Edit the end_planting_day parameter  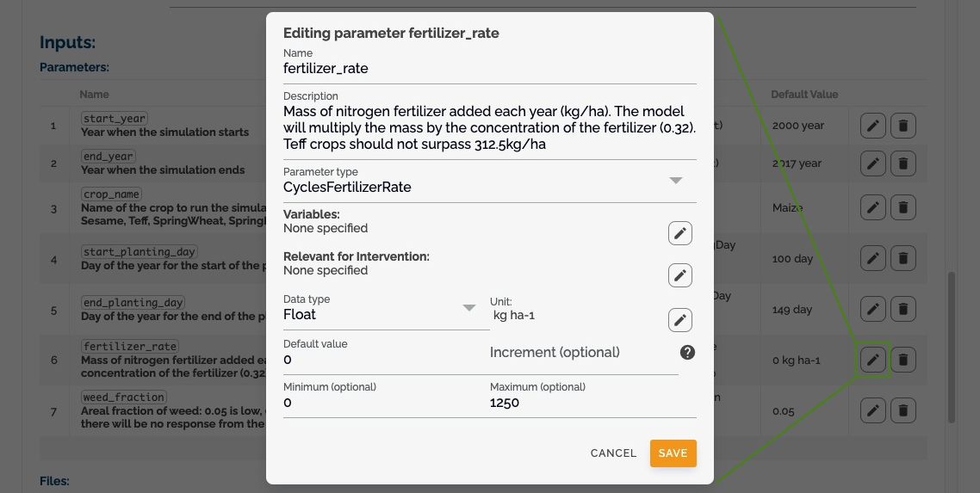pos(872,309)
